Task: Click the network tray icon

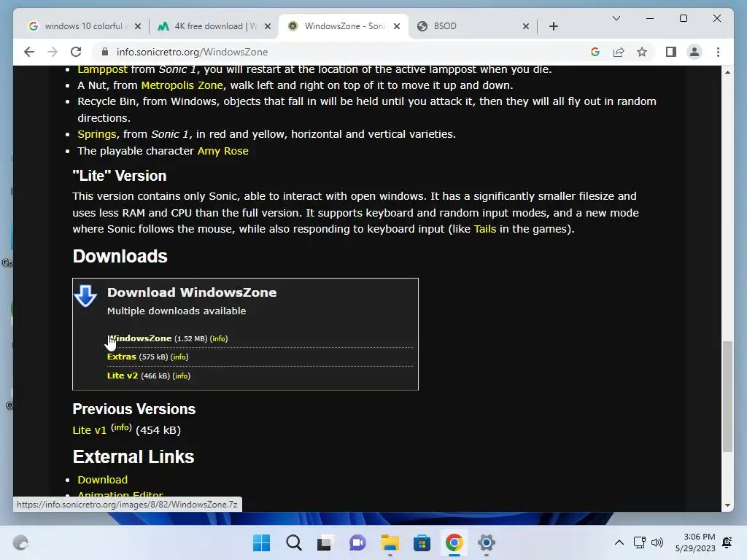Action: point(639,542)
